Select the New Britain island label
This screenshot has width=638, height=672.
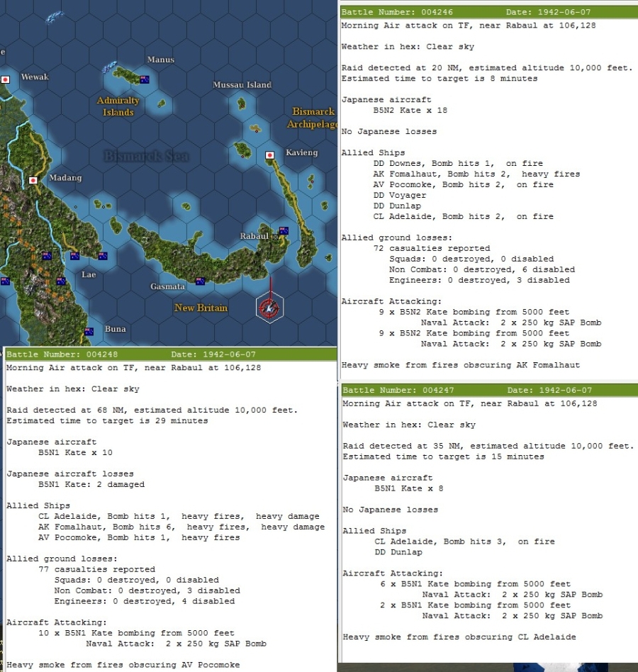[x=201, y=308]
